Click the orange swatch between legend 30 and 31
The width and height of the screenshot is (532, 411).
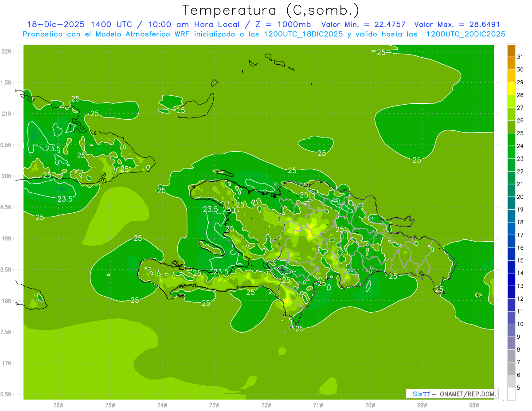[x=511, y=63]
